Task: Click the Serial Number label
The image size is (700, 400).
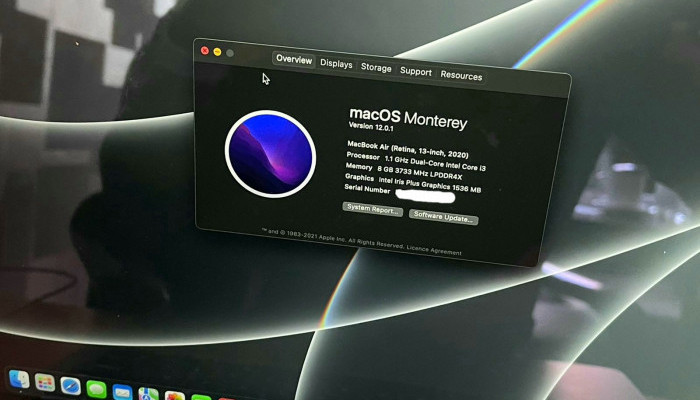Action: [367, 189]
